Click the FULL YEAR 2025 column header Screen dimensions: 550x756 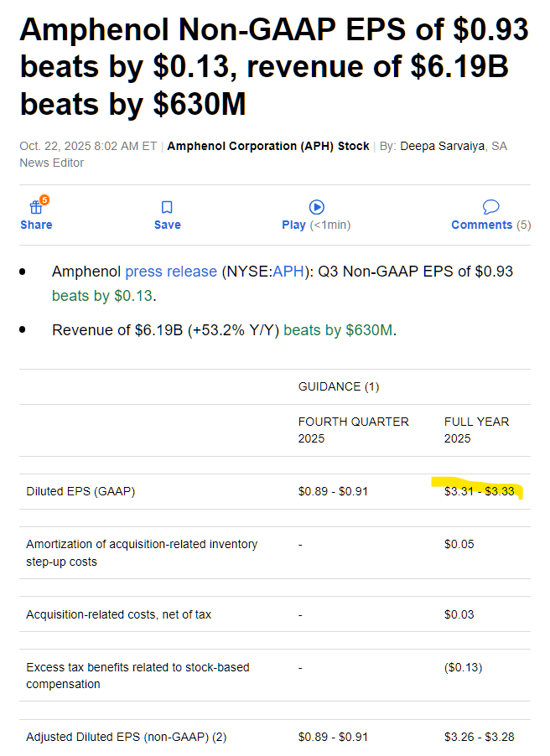pos(476,430)
